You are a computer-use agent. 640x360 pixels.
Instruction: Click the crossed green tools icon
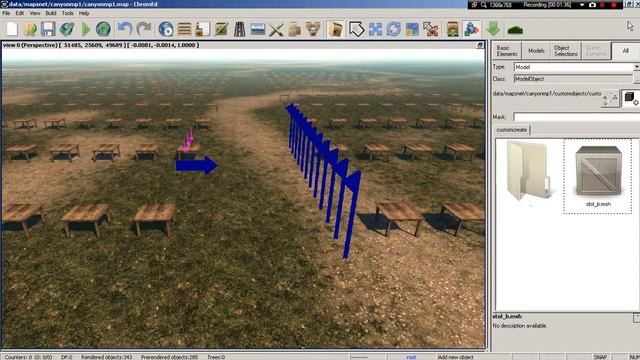[x=276, y=29]
